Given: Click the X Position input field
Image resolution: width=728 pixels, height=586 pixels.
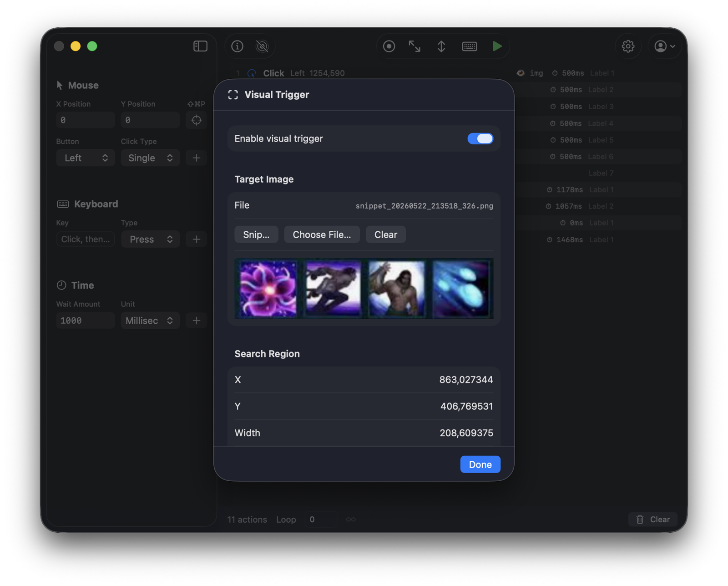Looking at the screenshot, I should (x=86, y=120).
